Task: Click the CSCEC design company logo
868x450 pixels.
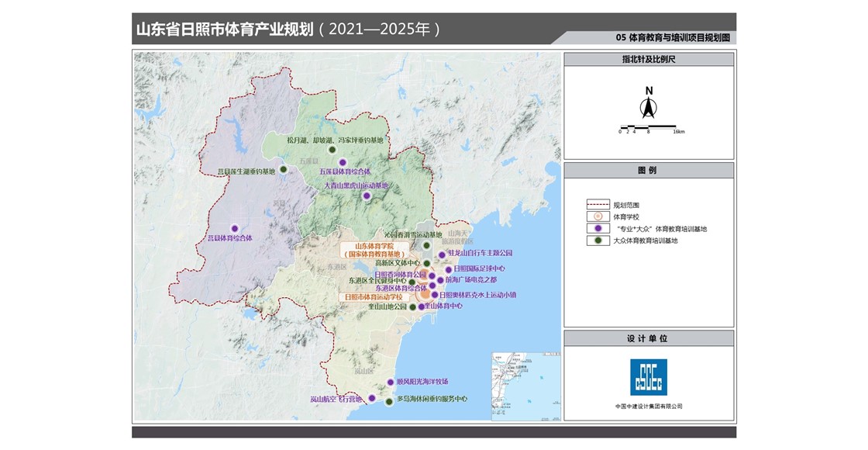Action: (648, 377)
